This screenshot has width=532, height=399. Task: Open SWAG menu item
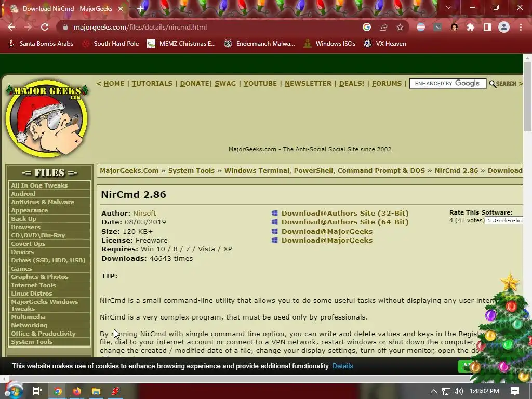tap(225, 84)
